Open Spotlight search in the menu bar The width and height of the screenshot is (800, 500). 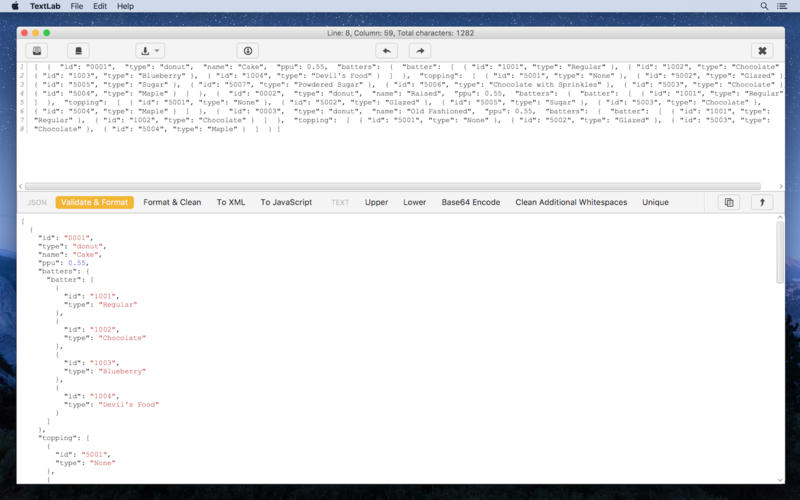coord(764,6)
